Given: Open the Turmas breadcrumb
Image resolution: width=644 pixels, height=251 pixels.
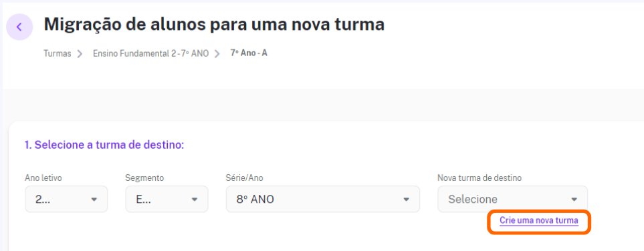Looking at the screenshot, I should tap(58, 53).
